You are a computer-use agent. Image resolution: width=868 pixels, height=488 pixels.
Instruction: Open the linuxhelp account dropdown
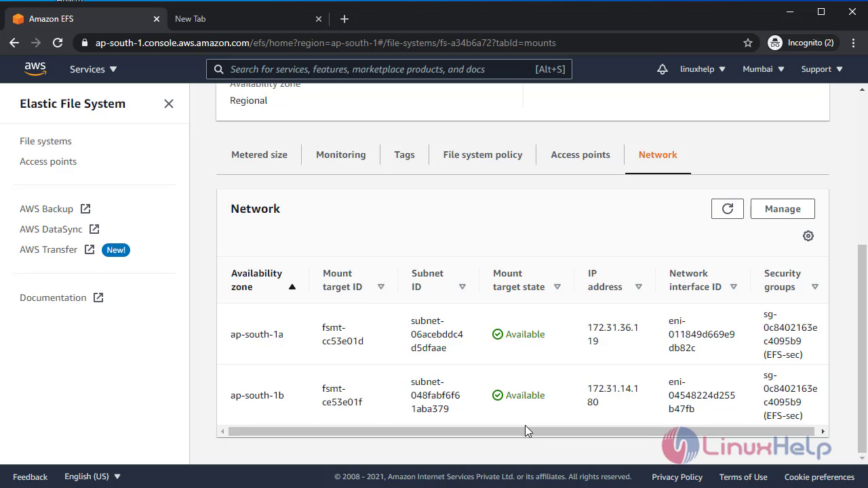(x=703, y=69)
